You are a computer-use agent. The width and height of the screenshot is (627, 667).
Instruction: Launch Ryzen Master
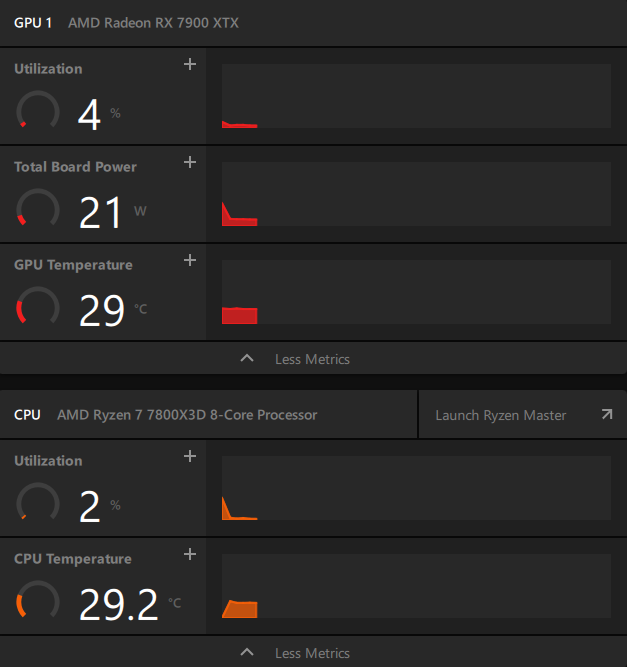pyautogui.click(x=522, y=415)
